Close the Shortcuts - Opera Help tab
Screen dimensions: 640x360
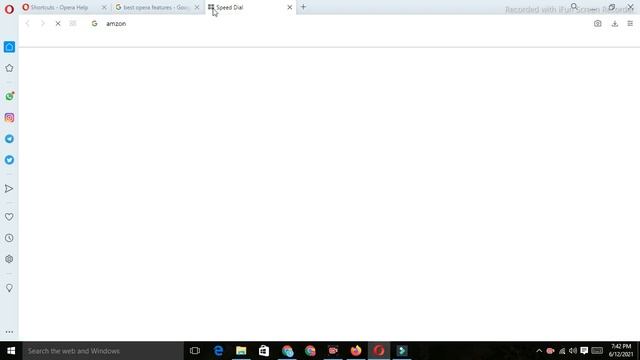pos(104,7)
